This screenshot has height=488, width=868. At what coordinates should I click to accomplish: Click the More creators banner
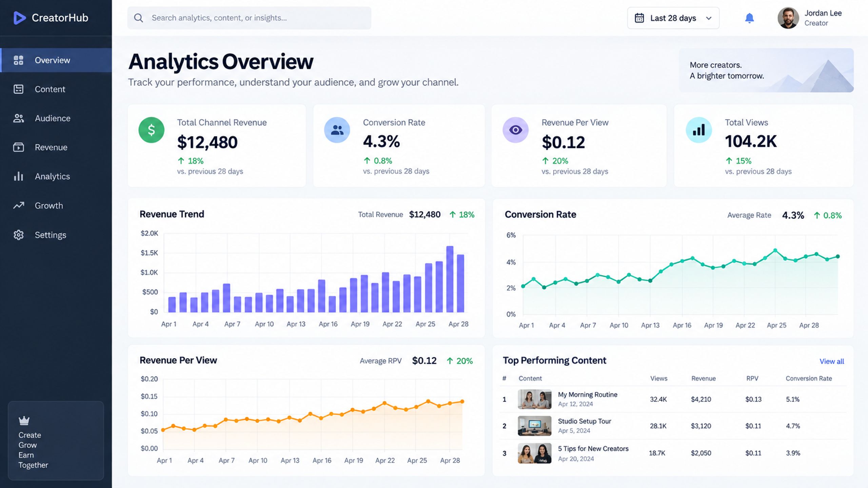tap(766, 70)
